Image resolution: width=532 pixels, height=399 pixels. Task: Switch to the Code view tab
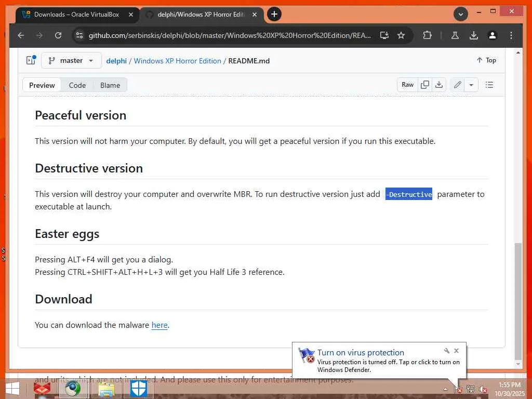tap(77, 85)
